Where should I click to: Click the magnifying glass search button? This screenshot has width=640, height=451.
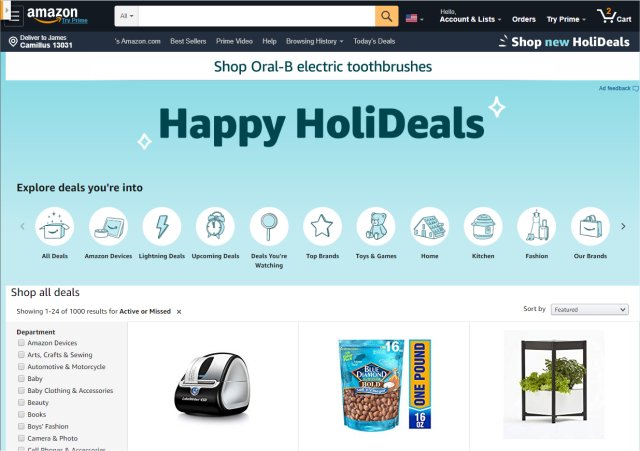[387, 16]
